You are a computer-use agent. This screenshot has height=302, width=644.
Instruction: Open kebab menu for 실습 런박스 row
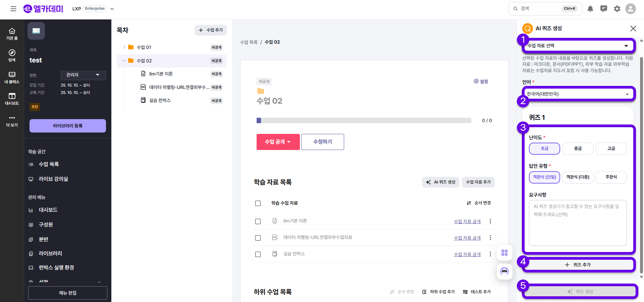tap(490, 254)
